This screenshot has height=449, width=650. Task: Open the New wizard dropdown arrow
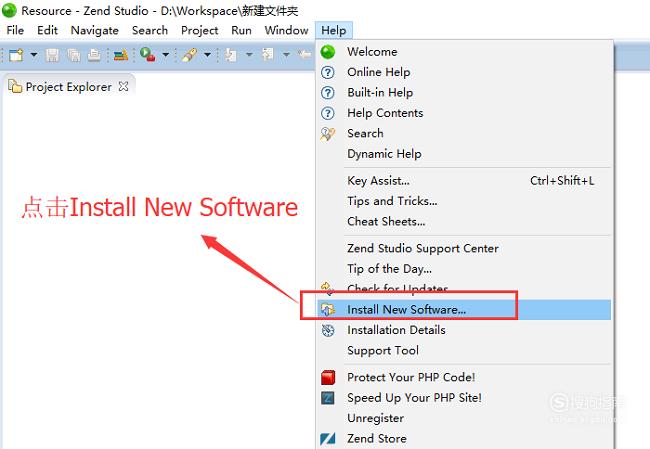point(34,55)
